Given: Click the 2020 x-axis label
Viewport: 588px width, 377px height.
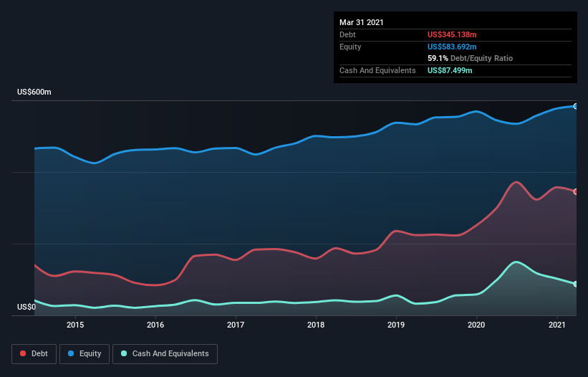Looking at the screenshot, I should click(476, 325).
